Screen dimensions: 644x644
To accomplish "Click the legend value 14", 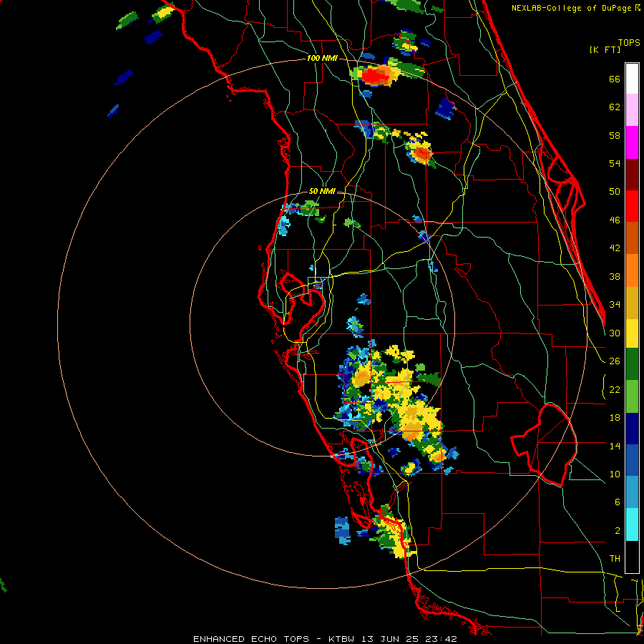I will click(615, 446).
